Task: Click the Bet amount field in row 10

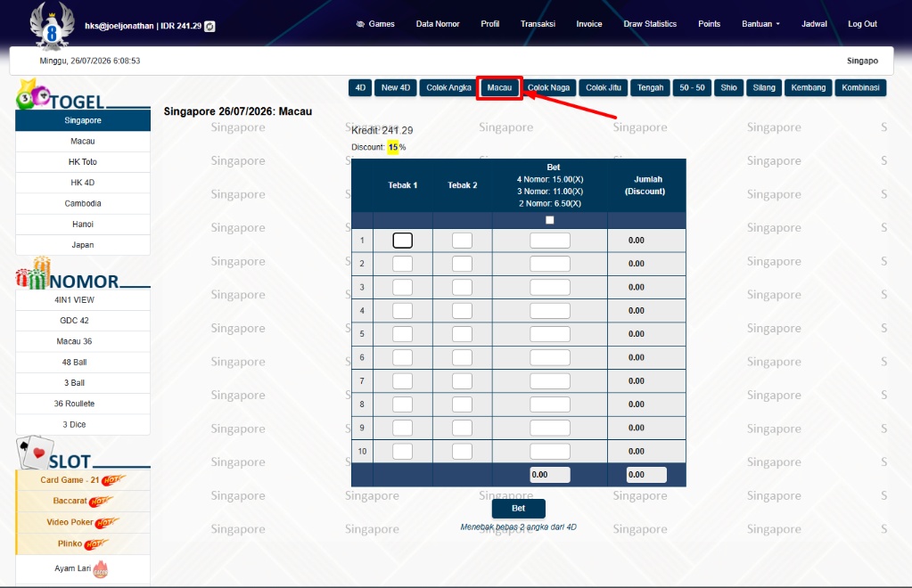Action: (x=550, y=452)
